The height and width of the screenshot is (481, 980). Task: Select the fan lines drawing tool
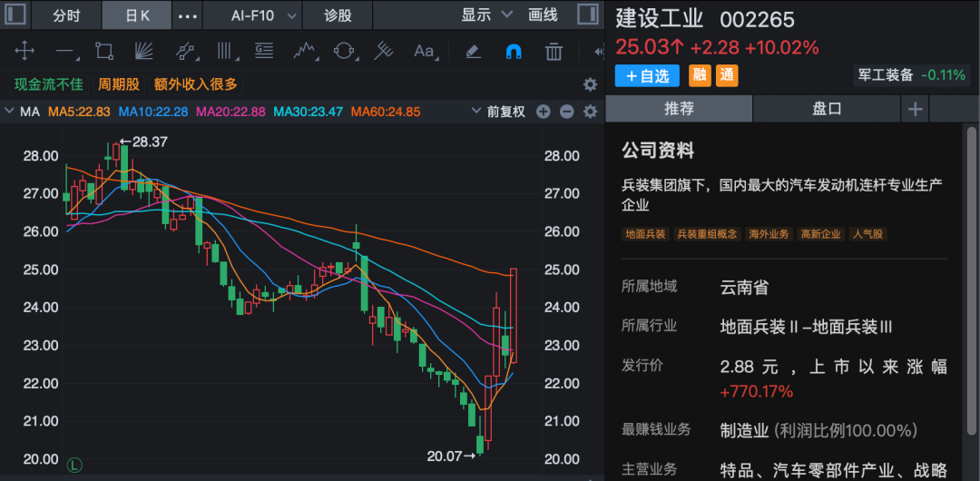click(143, 51)
